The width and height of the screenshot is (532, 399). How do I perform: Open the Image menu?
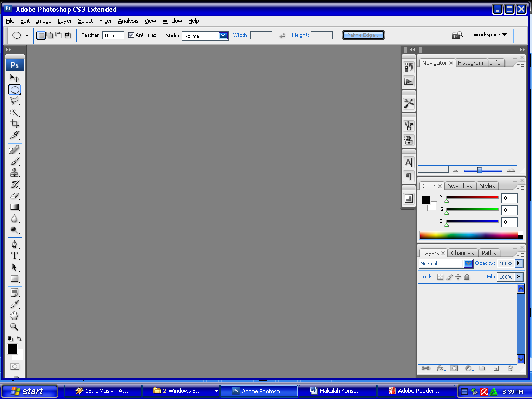point(44,21)
